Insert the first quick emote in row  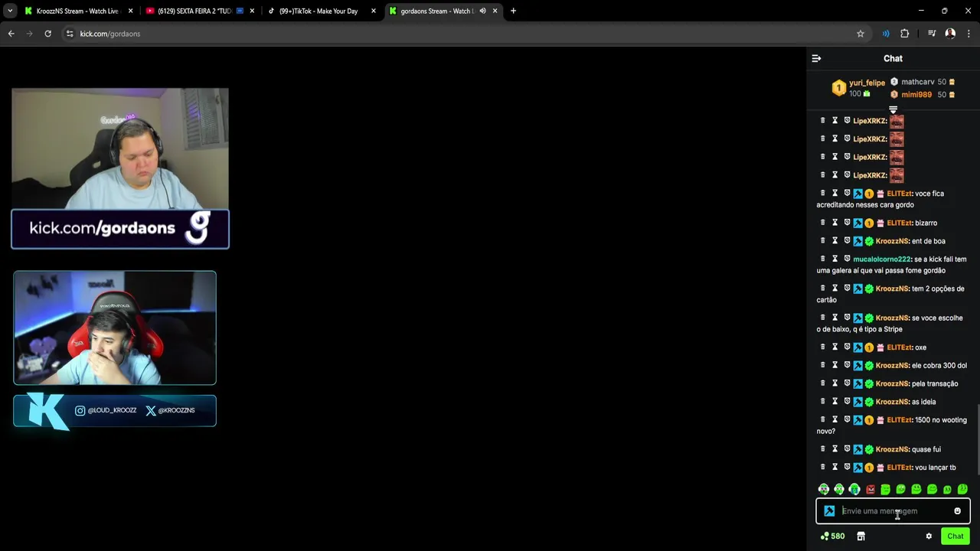pos(824,489)
